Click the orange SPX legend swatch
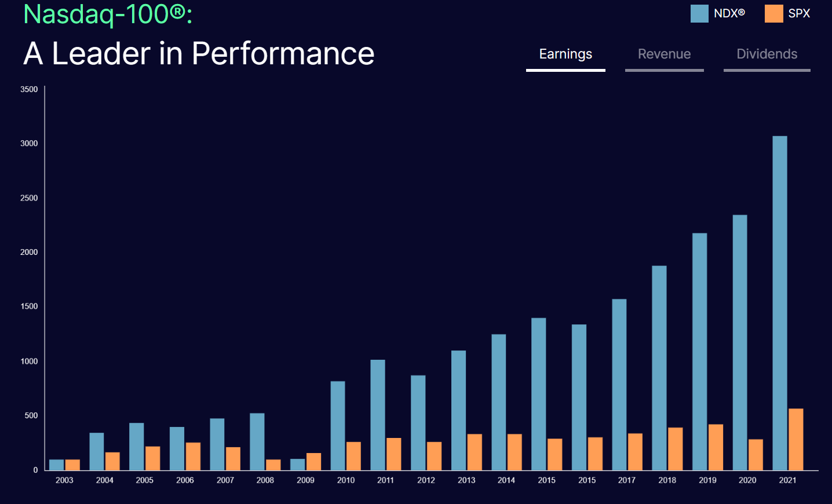 [x=773, y=13]
